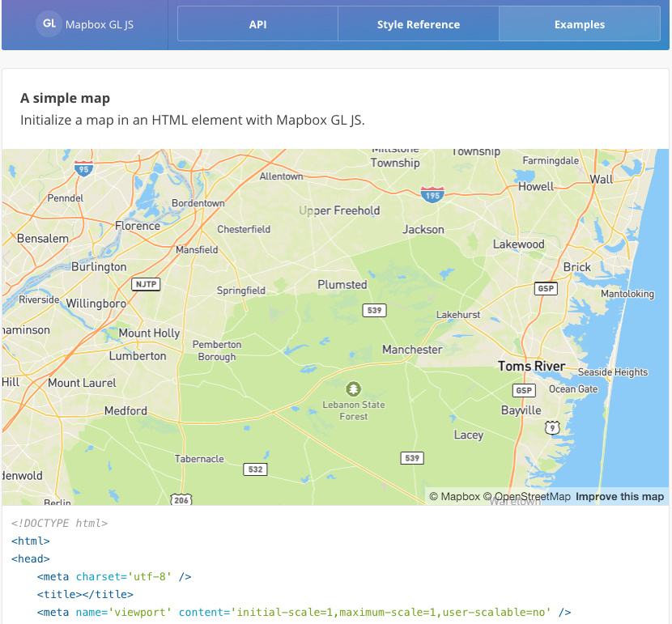Switch to the API tab
The height and width of the screenshot is (624, 672).
tap(257, 24)
